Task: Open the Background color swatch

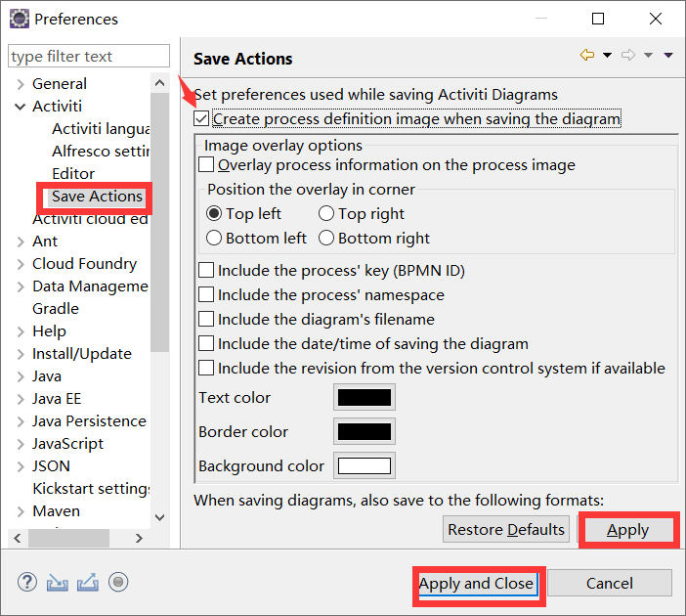Action: (364, 465)
